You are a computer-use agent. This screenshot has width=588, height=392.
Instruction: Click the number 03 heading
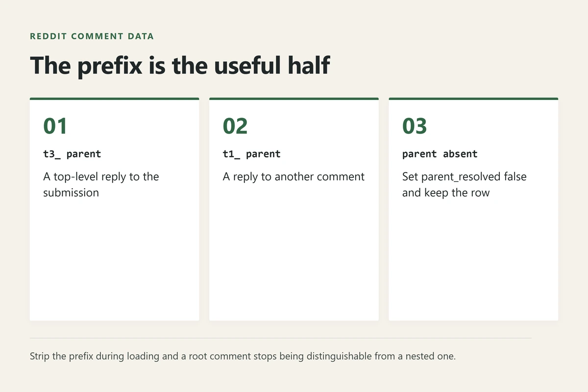click(415, 126)
